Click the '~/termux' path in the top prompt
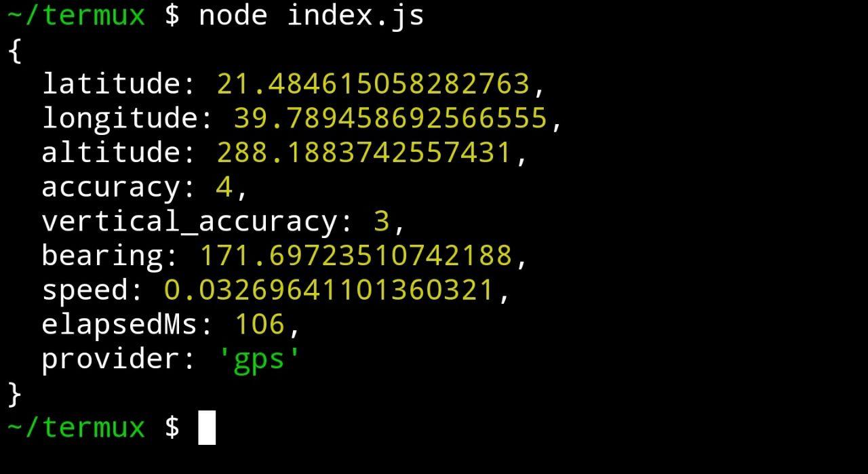This screenshot has width=868, height=474. 76,15
